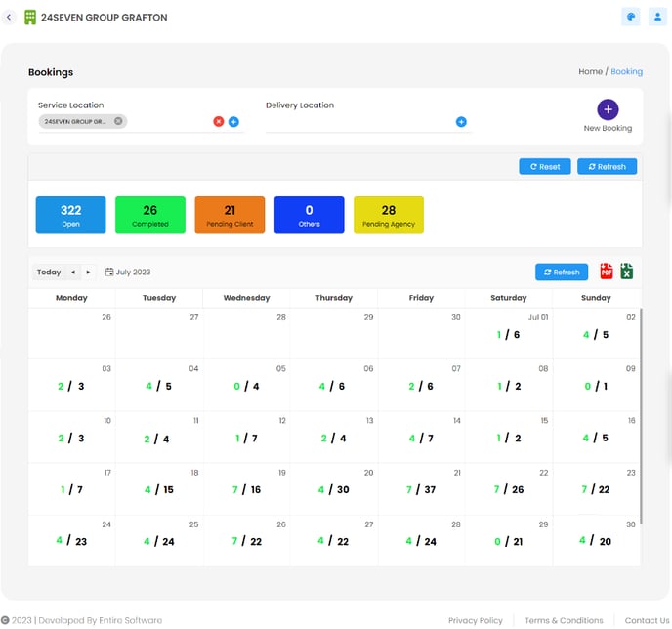
Task: Go to the previous month arrow
Action: pos(72,273)
